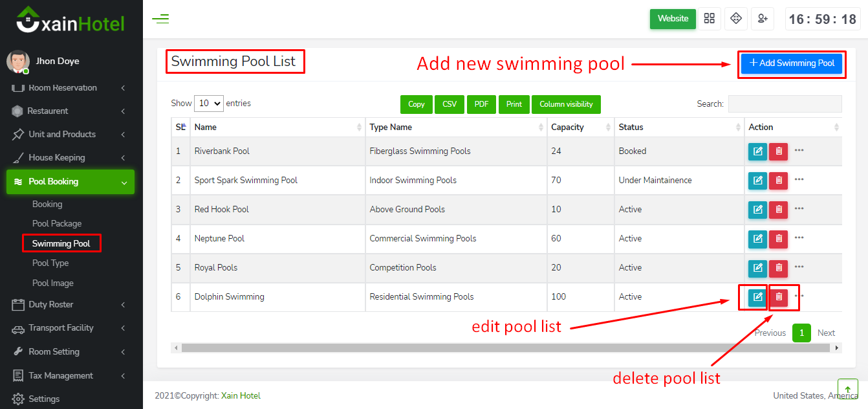Delete the Sport Spark Swimming Pool row

tap(779, 180)
